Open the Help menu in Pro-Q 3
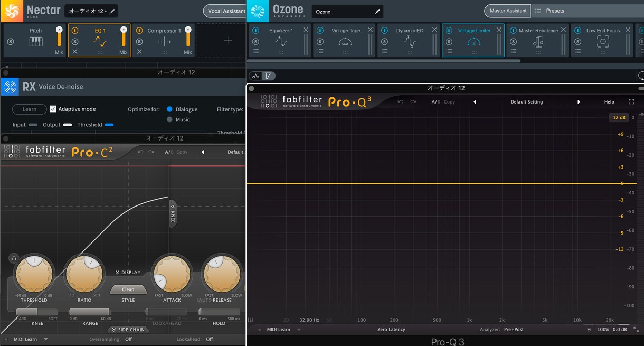Viewport: 644px width, 346px height. 609,102
